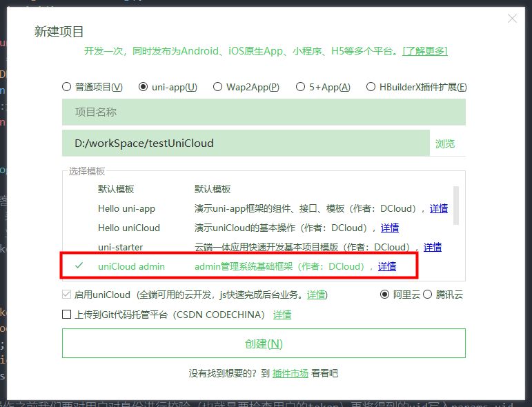The height and width of the screenshot is (407, 532).
Task: Open 详情 link for uni-starter
Action: tap(432, 247)
